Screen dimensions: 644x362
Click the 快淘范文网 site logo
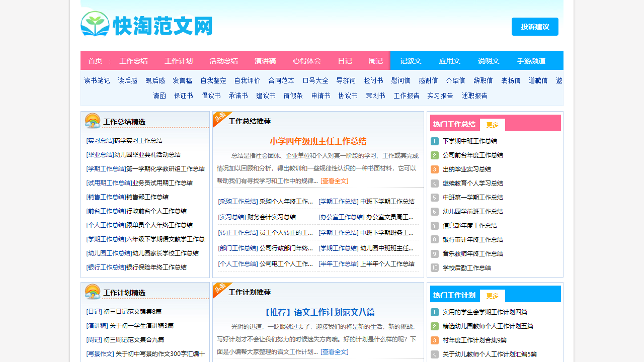pos(146,25)
